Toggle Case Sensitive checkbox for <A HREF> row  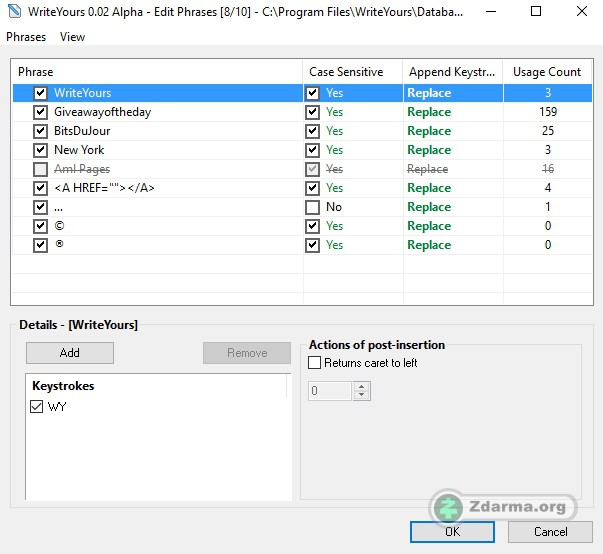click(x=312, y=188)
